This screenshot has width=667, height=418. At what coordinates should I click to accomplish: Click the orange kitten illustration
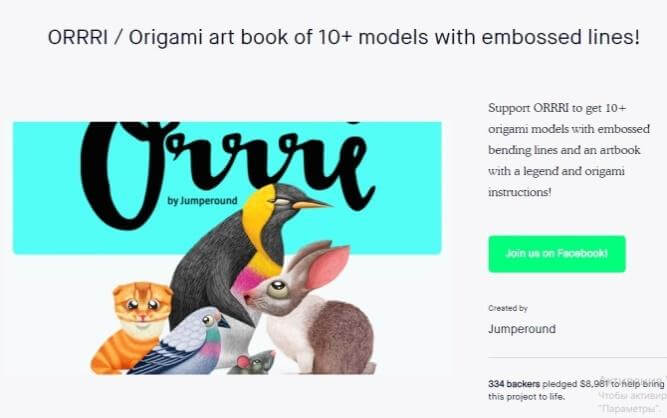coord(132,325)
